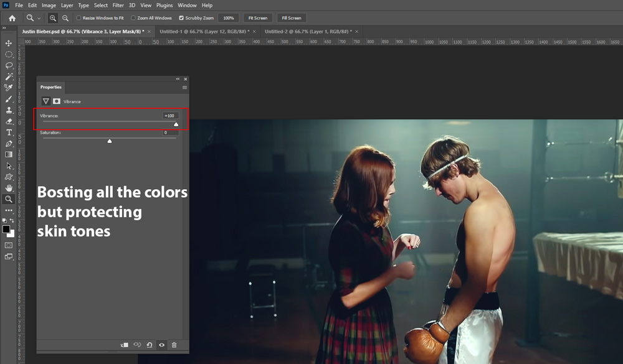Choose Zoom In mode in options bar
This screenshot has width=623, height=364.
(52, 18)
